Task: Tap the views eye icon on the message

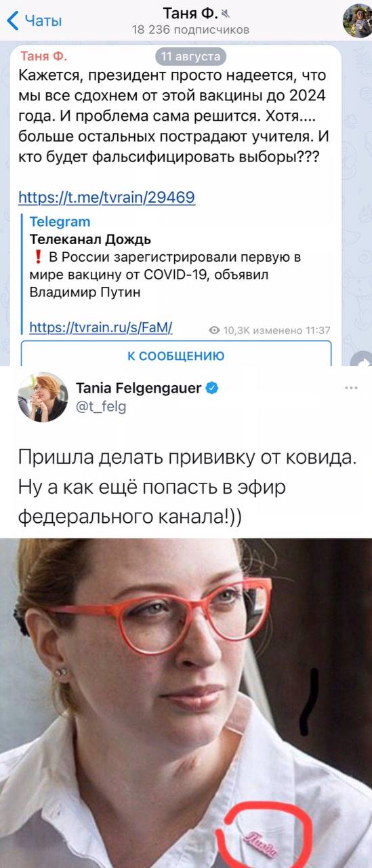Action: click(214, 330)
